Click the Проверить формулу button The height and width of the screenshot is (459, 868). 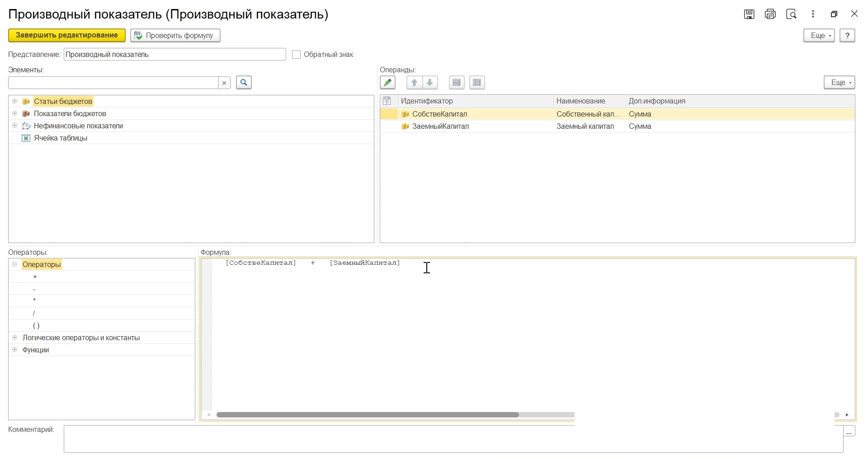(175, 35)
